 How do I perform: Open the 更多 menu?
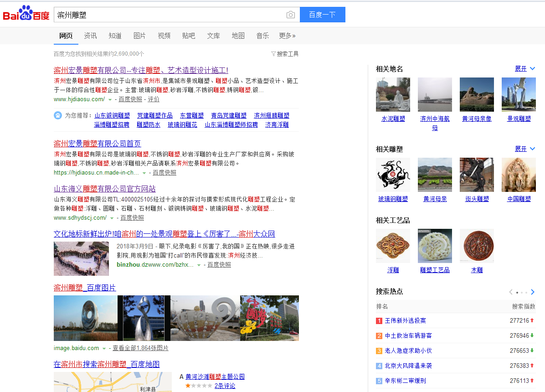tap(287, 36)
